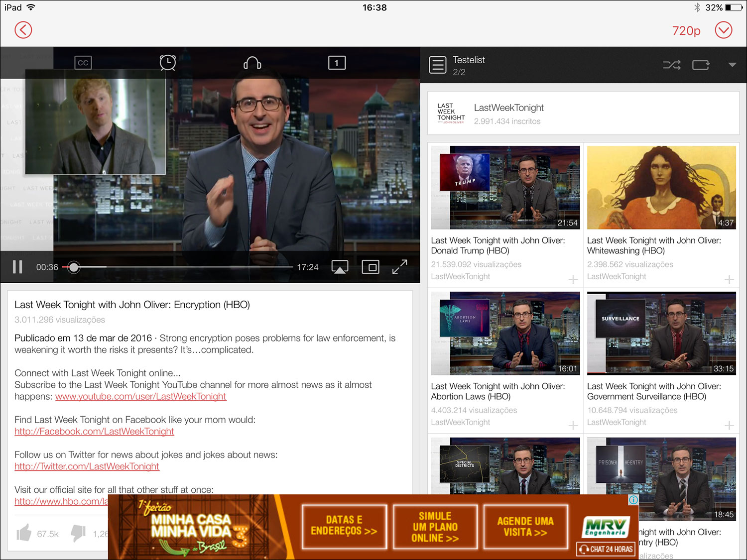Collapse the playlist panel with the triangle
This screenshot has height=560, width=747.
732,65
